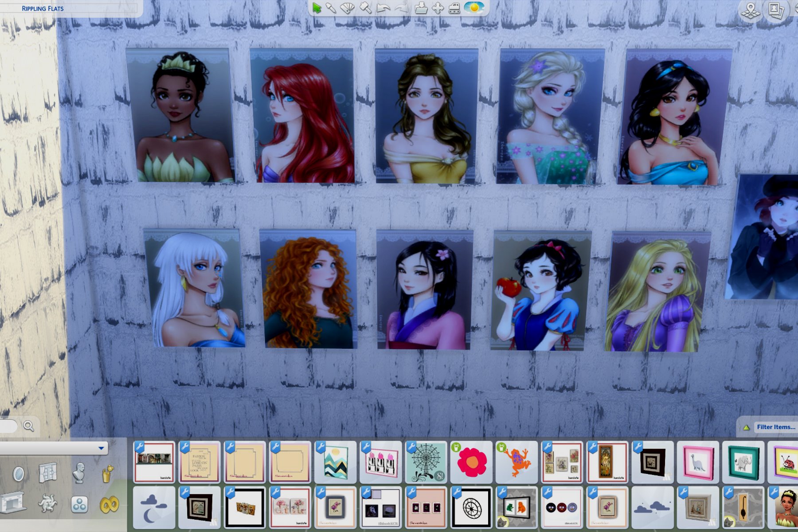Select the Ferris wheel art thumbnail
Viewport: 798px width, 532px height.
pos(425,462)
